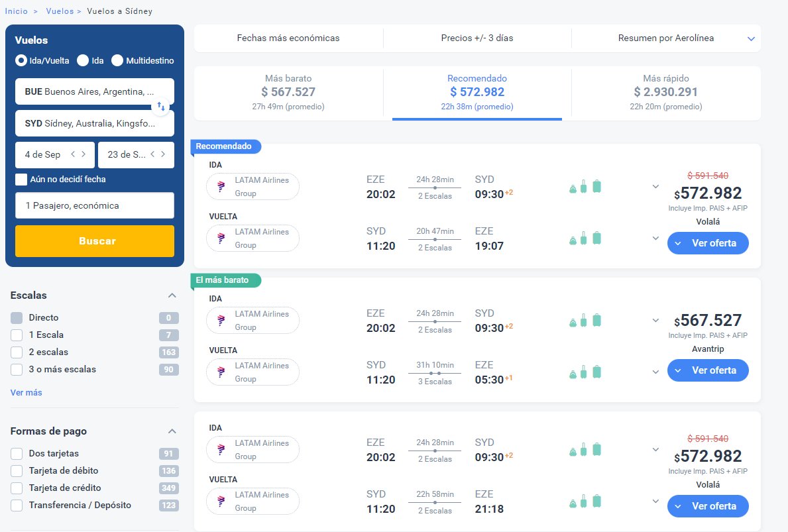Click the El más barato badge

pyautogui.click(x=225, y=280)
